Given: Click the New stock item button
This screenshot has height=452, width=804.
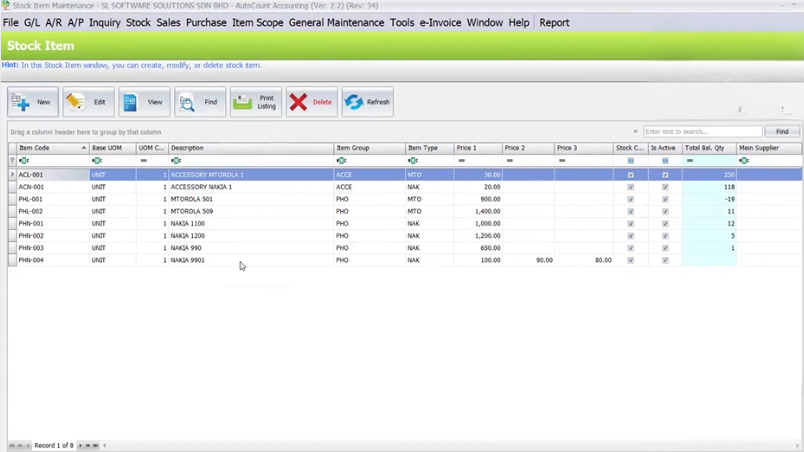Looking at the screenshot, I should point(33,102).
